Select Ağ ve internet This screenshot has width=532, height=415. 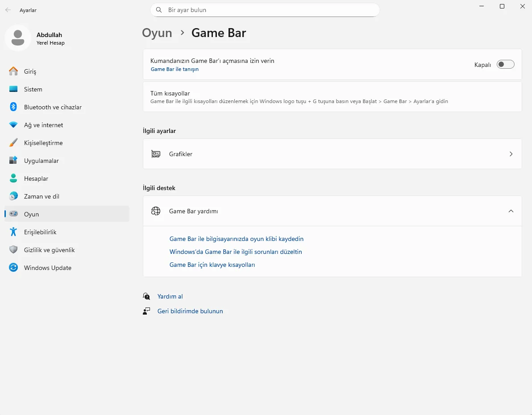point(67,125)
